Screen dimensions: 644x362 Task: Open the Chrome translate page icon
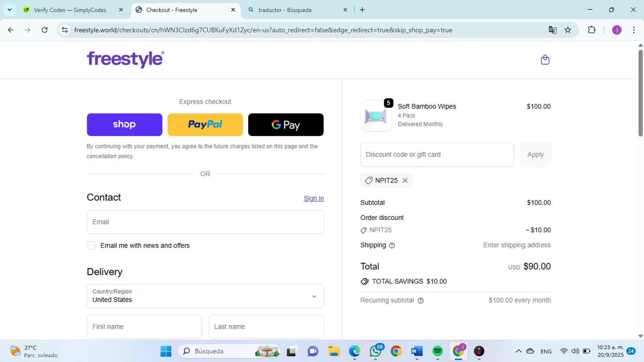553,30
